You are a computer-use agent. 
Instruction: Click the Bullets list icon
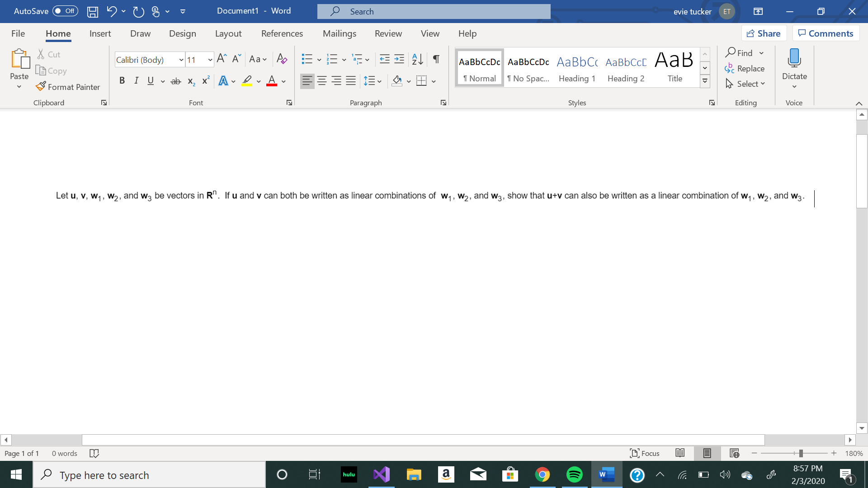[x=307, y=58]
